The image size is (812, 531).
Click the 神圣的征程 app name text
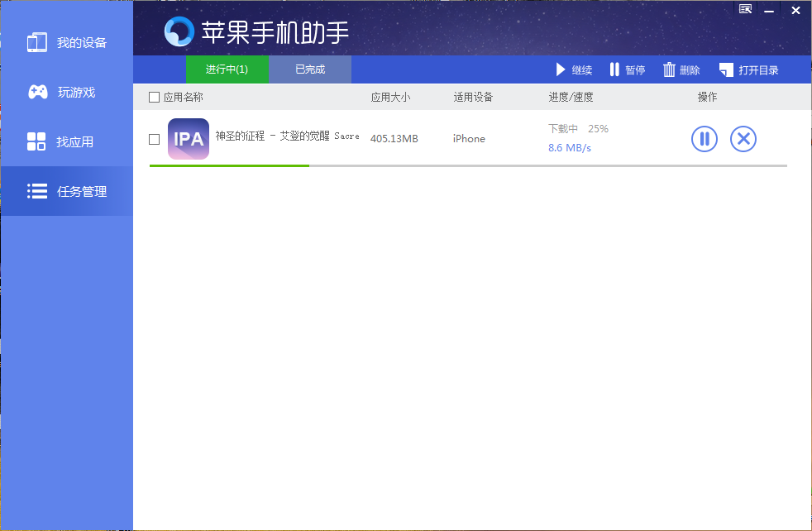pos(287,136)
